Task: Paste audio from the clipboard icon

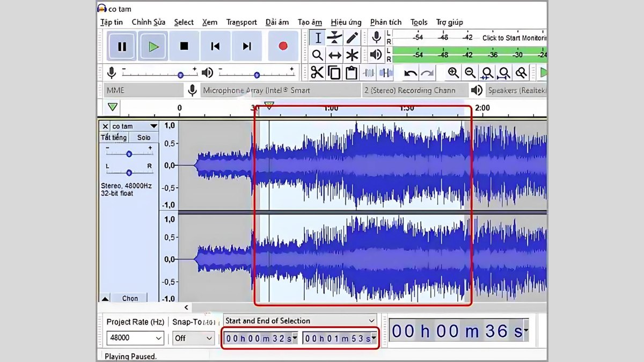Action: pos(352,72)
